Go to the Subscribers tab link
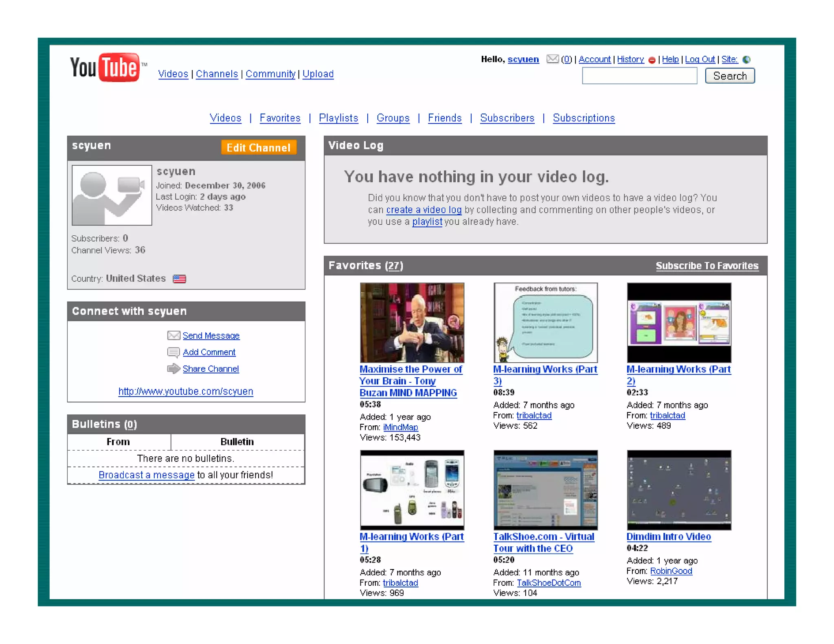The height and width of the screenshot is (644, 834). [507, 118]
